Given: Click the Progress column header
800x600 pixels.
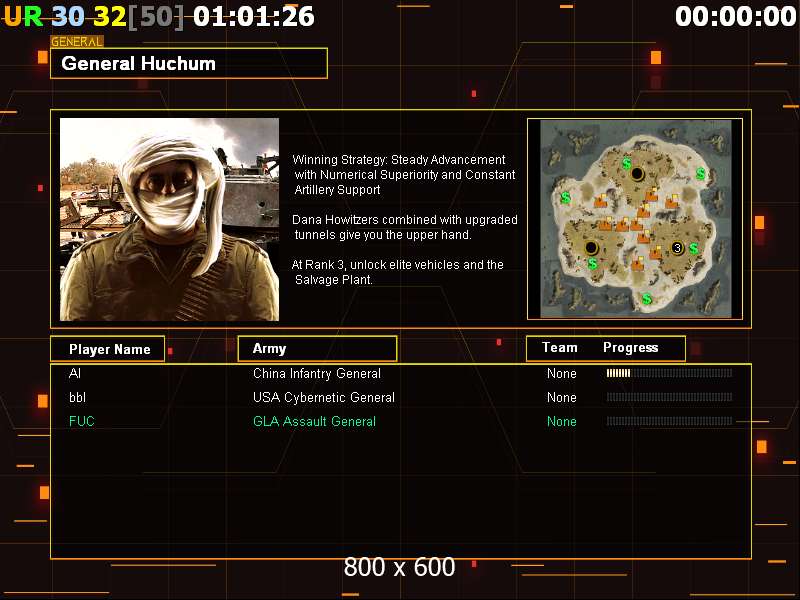Looking at the screenshot, I should click(631, 347).
